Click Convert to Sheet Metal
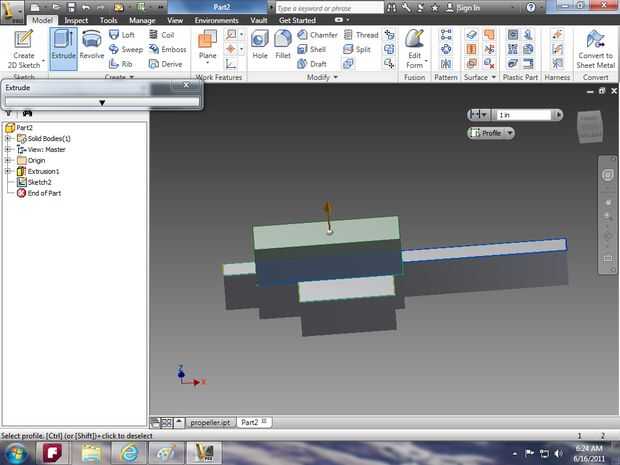This screenshot has height=465, width=620. pyautogui.click(x=595, y=46)
